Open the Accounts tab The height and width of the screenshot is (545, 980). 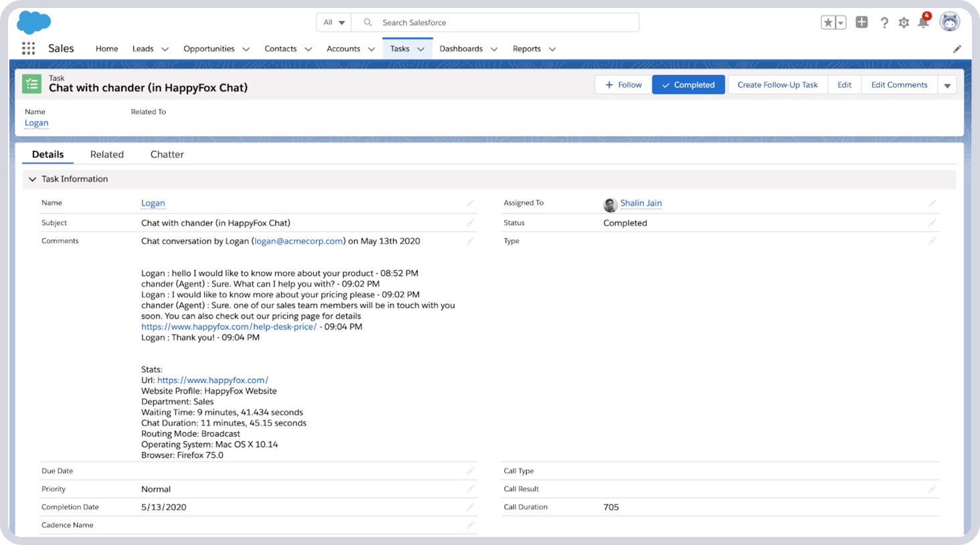pyautogui.click(x=343, y=49)
